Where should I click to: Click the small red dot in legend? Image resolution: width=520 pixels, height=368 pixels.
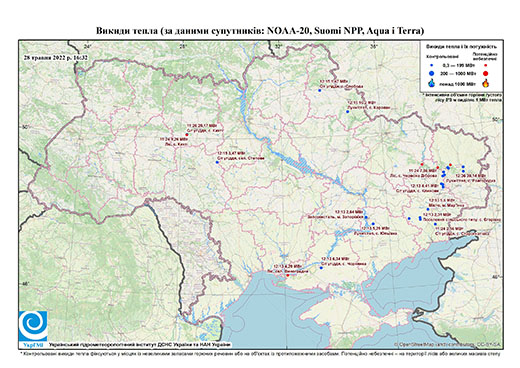click(x=486, y=65)
